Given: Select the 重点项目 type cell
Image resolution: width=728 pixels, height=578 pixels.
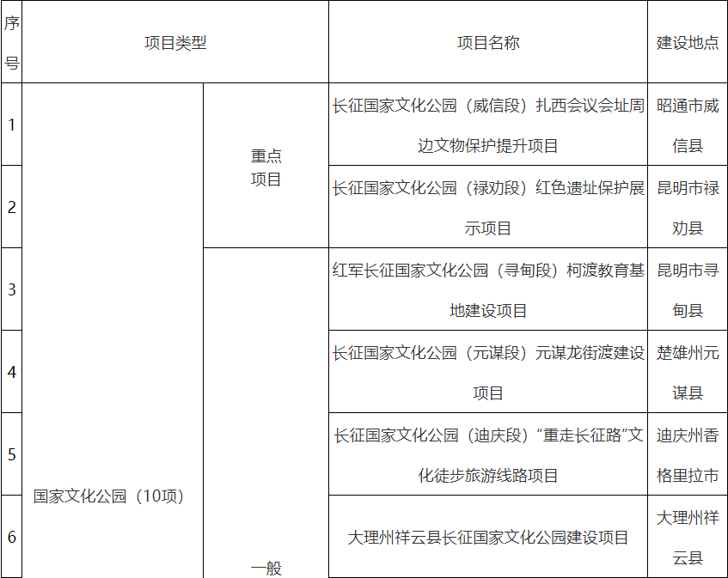Looking at the screenshot, I should click(x=266, y=167).
